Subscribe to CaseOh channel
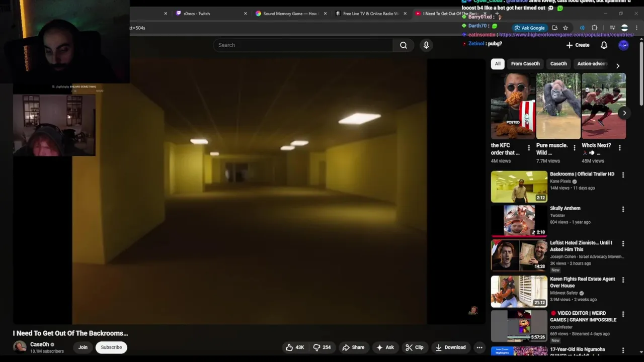Image resolution: width=644 pixels, height=362 pixels. coord(111,347)
